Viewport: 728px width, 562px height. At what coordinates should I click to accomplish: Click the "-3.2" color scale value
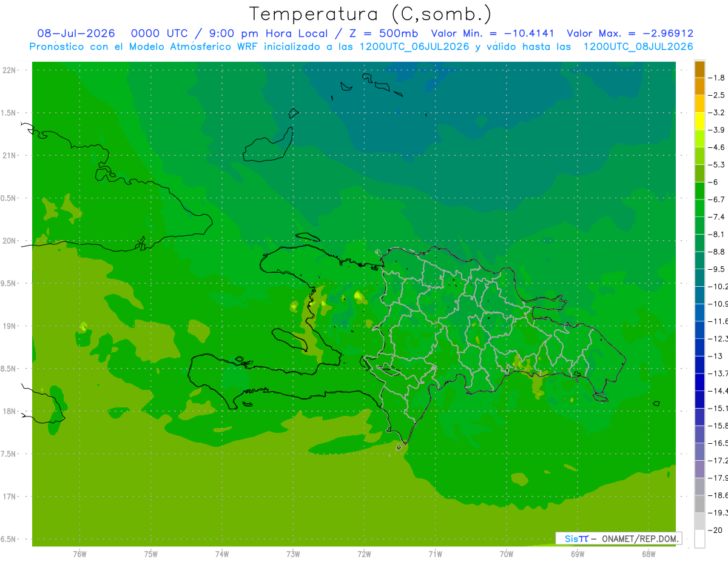coord(717,113)
